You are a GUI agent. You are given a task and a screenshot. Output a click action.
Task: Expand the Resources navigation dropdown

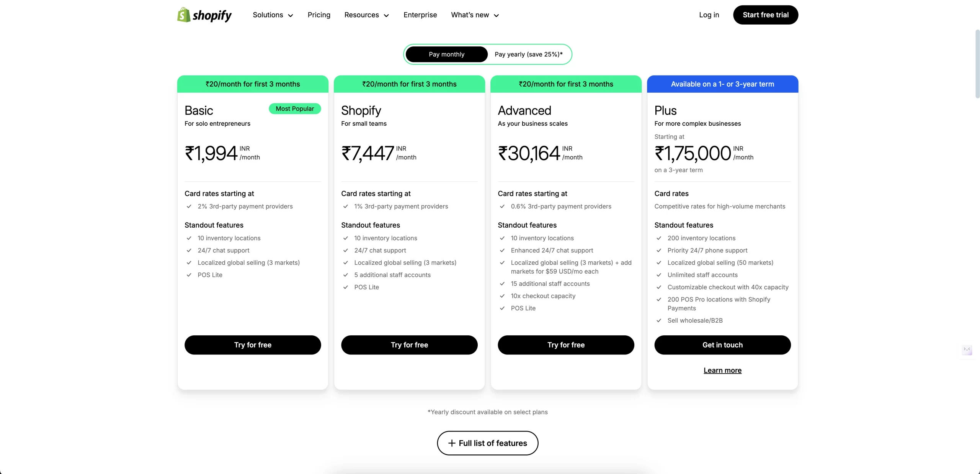pos(366,15)
